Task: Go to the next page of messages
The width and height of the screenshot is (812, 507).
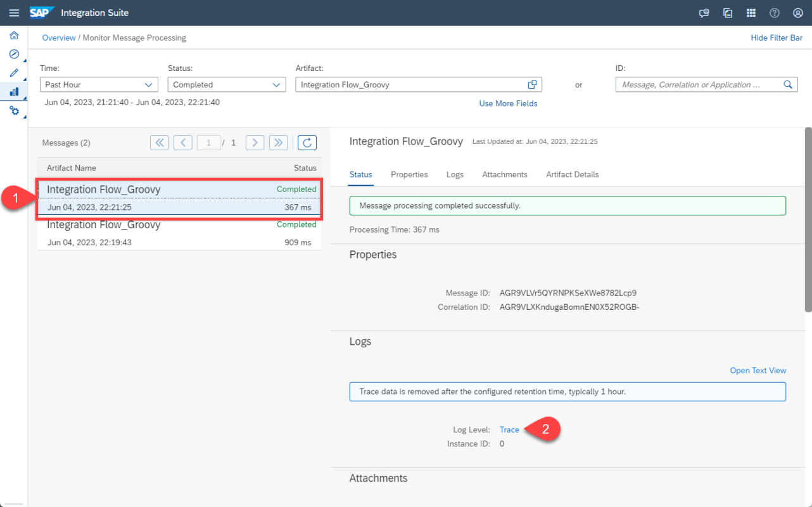Action: [x=255, y=143]
